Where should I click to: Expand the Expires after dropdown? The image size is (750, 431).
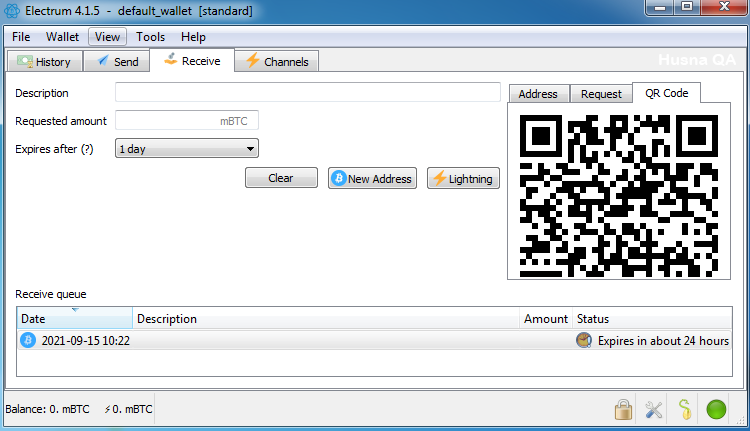[187, 149]
